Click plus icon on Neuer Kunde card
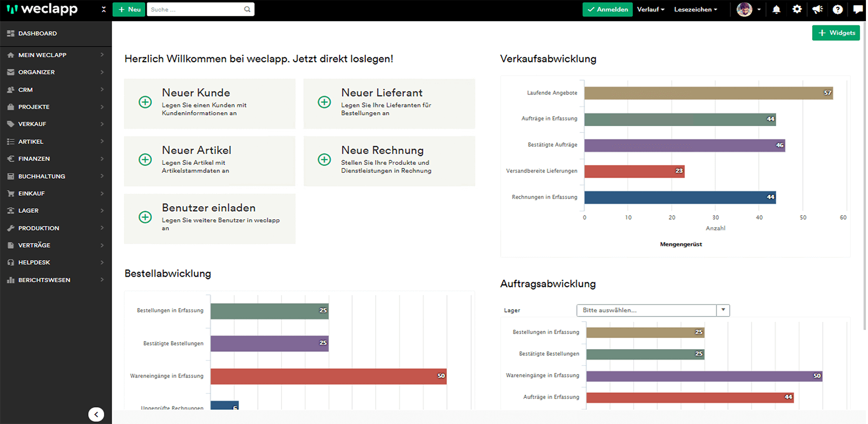Image resolution: width=868 pixels, height=424 pixels. pyautogui.click(x=145, y=102)
